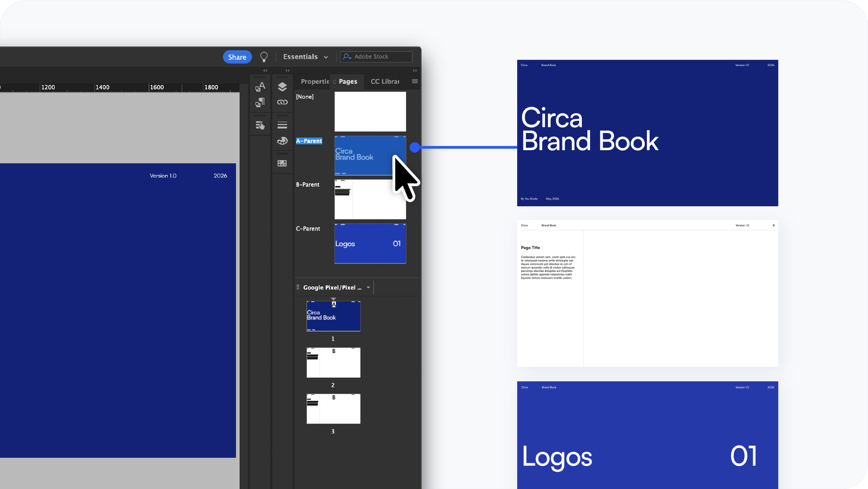Image resolution: width=868 pixels, height=489 pixels.
Task: Open the Layers panel icon
Action: (x=282, y=86)
